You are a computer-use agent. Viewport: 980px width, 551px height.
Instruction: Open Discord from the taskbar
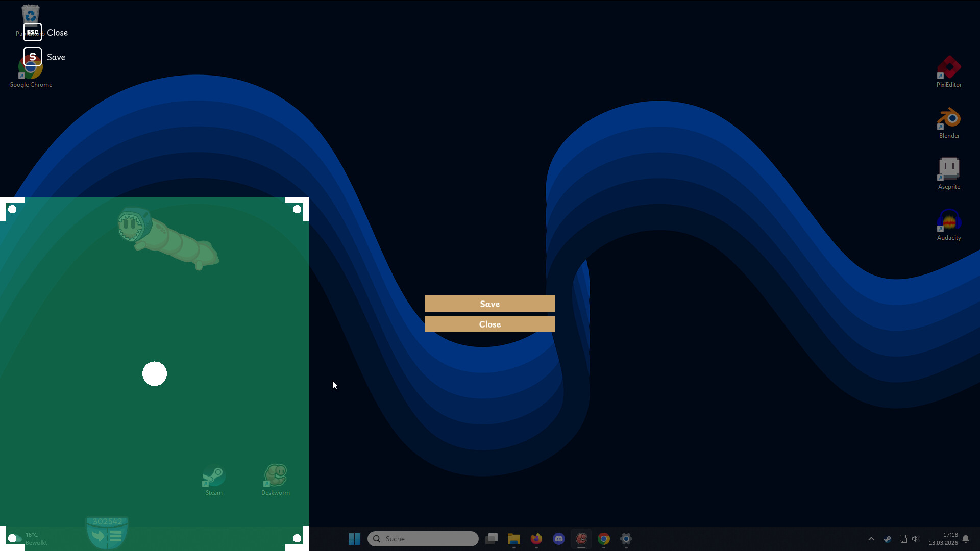[559, 538]
